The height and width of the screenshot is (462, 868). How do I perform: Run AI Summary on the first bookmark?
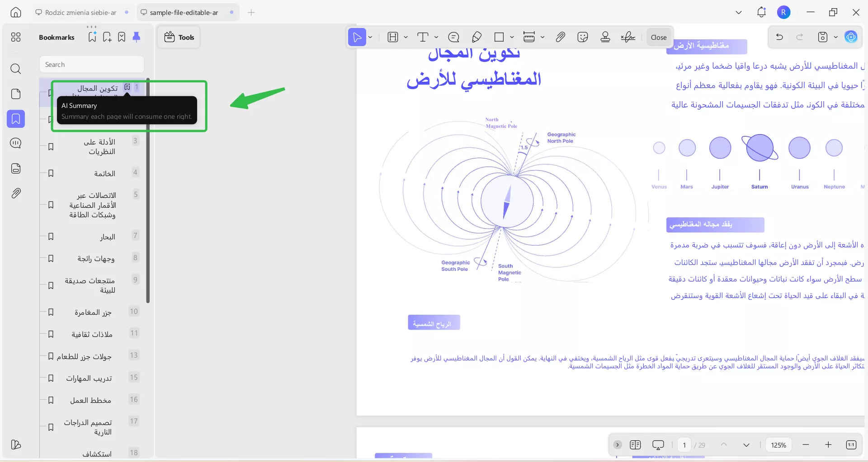click(128, 87)
